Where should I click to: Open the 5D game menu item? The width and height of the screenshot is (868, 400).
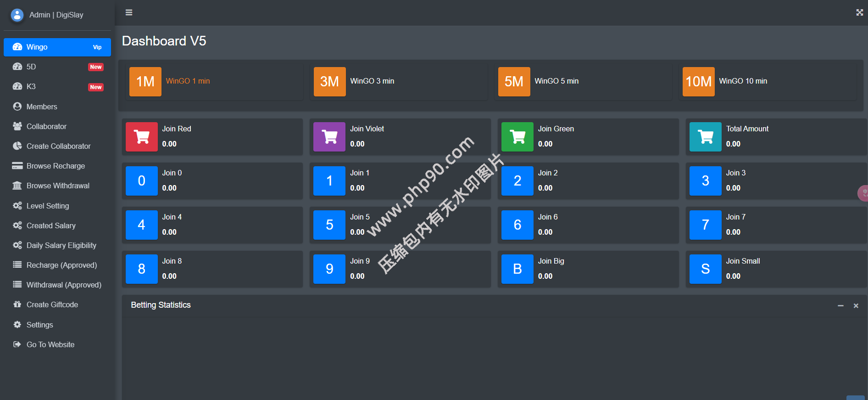[31, 67]
